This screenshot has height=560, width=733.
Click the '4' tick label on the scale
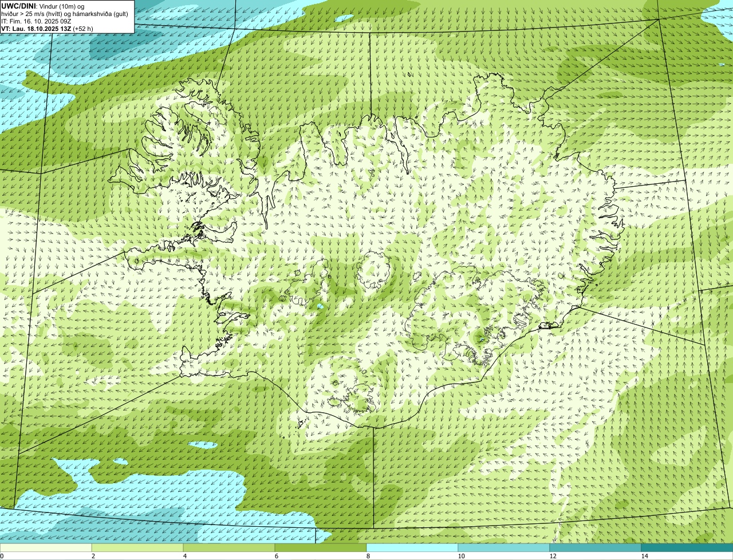coord(185,556)
